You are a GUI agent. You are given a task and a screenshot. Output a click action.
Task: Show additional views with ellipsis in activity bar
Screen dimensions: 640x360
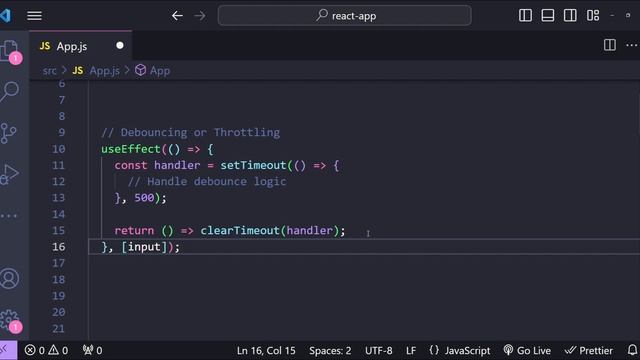click(x=9, y=216)
